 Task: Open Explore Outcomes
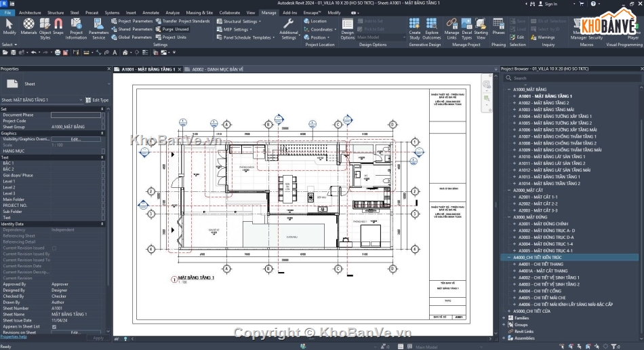click(432, 28)
